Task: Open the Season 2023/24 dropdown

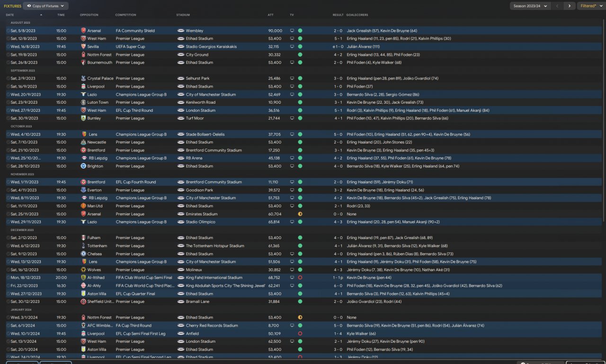Action: click(x=530, y=6)
